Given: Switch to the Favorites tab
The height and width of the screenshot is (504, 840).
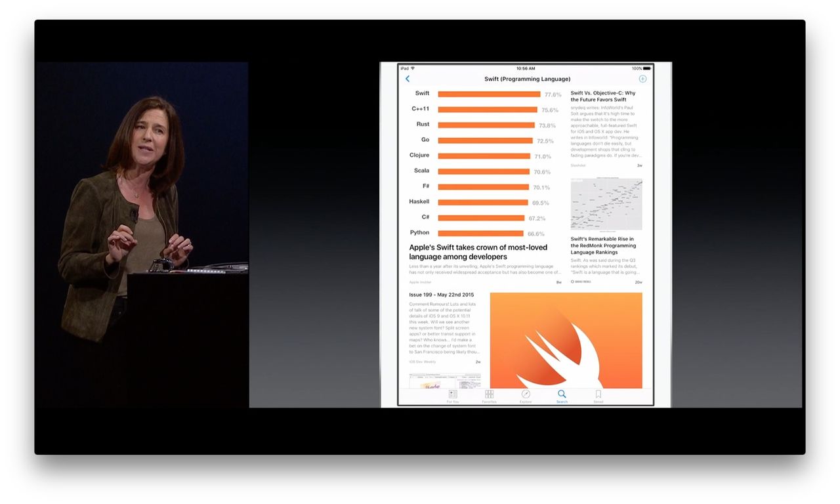Looking at the screenshot, I should [490, 396].
